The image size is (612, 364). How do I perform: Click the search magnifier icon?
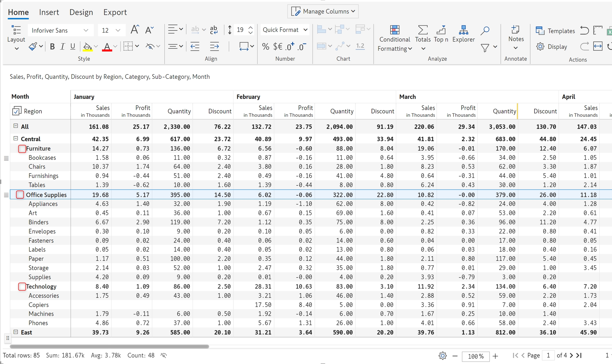point(485,31)
